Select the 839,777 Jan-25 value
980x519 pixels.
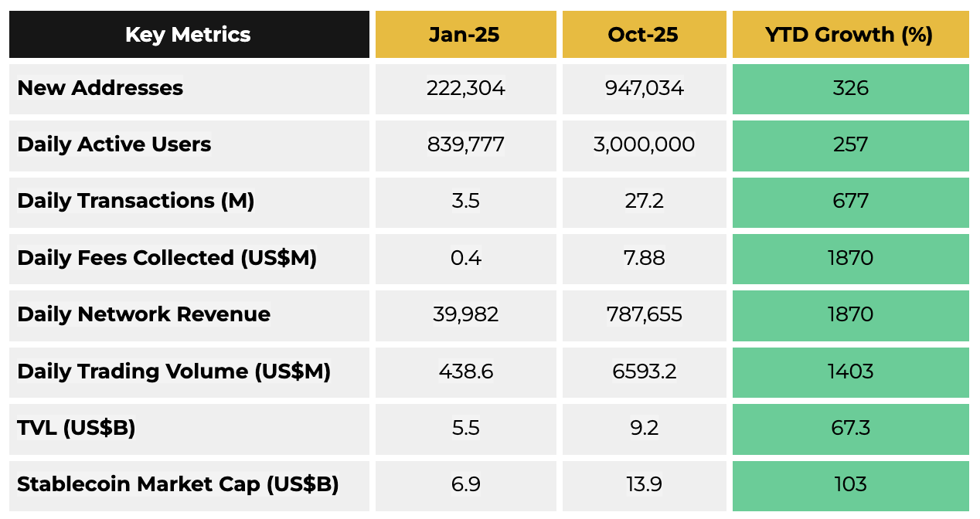pyautogui.click(x=465, y=144)
